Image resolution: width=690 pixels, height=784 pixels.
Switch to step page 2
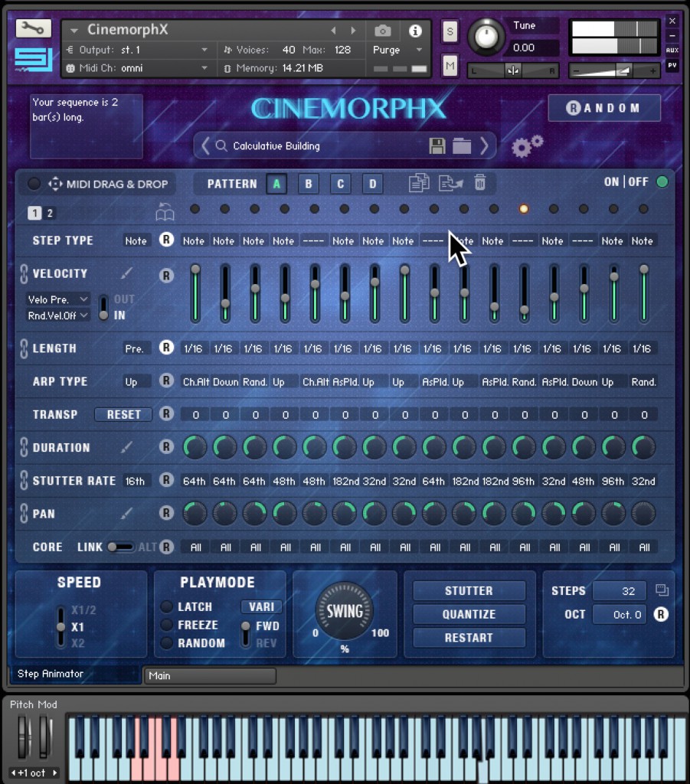click(x=50, y=213)
